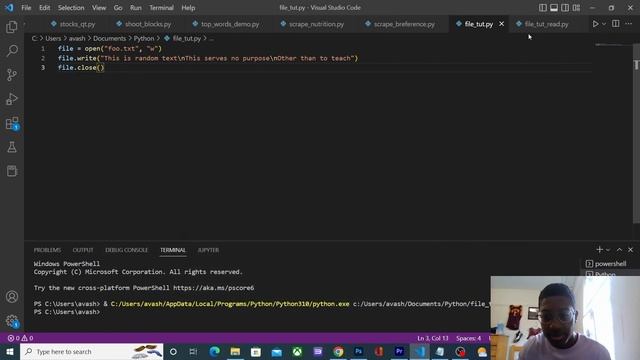Open Cortana circle on the taskbar

click(x=173, y=351)
